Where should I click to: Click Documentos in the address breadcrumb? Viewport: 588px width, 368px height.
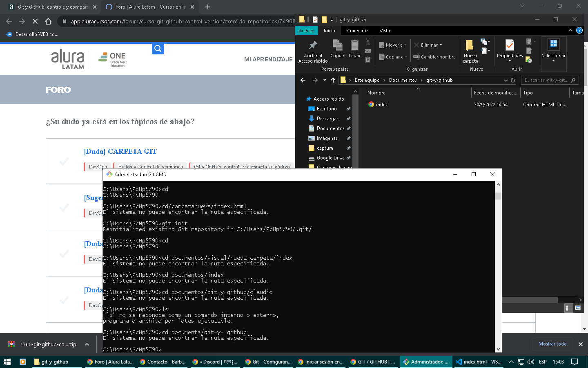[403, 80]
